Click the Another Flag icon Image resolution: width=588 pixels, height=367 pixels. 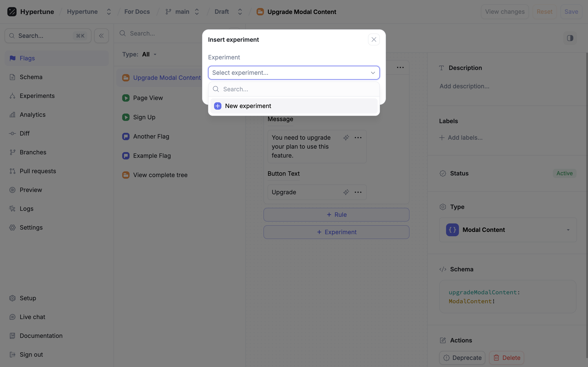(126, 136)
